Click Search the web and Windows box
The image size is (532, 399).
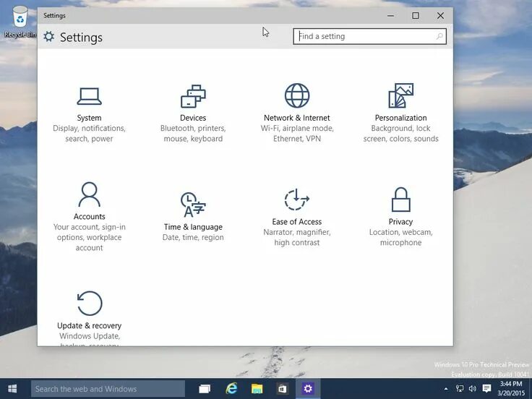tap(108, 389)
